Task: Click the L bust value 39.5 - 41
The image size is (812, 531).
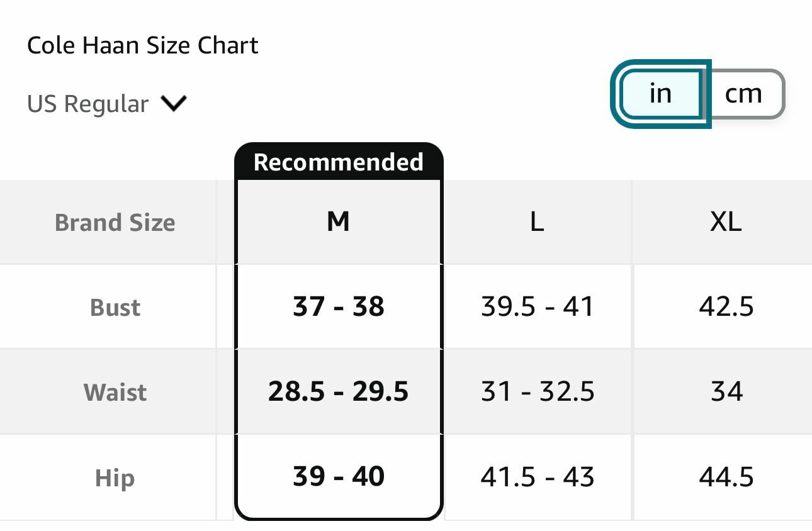Action: pos(537,307)
